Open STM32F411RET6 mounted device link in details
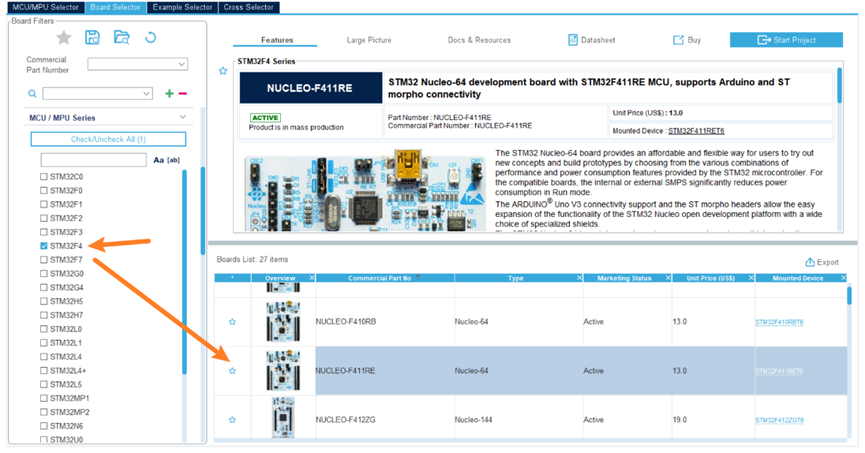This screenshot has height=453, width=865. (696, 131)
